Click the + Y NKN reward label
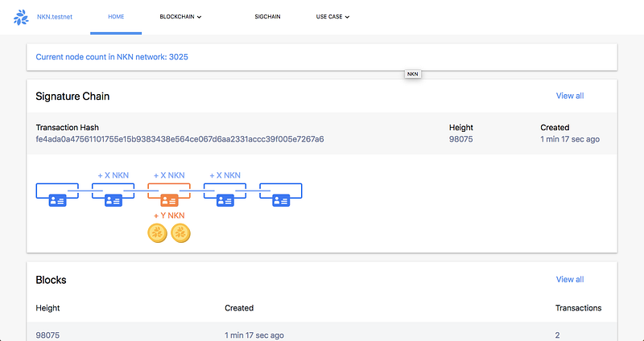This screenshot has width=644, height=341. tap(169, 216)
